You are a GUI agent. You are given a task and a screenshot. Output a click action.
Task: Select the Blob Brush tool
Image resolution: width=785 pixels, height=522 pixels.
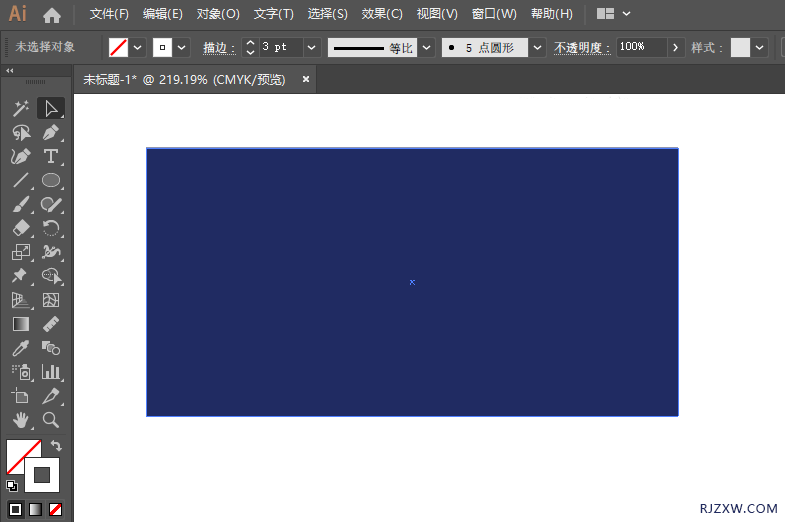click(x=51, y=204)
